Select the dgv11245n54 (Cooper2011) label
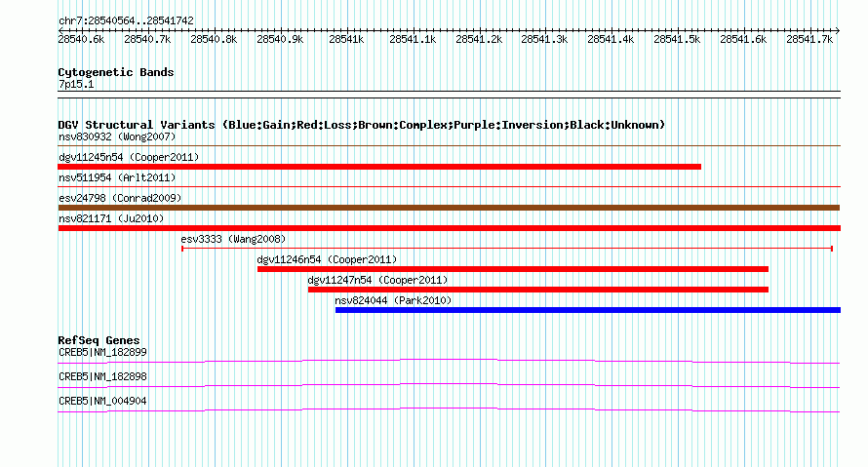This screenshot has width=868, height=467. pyautogui.click(x=129, y=157)
